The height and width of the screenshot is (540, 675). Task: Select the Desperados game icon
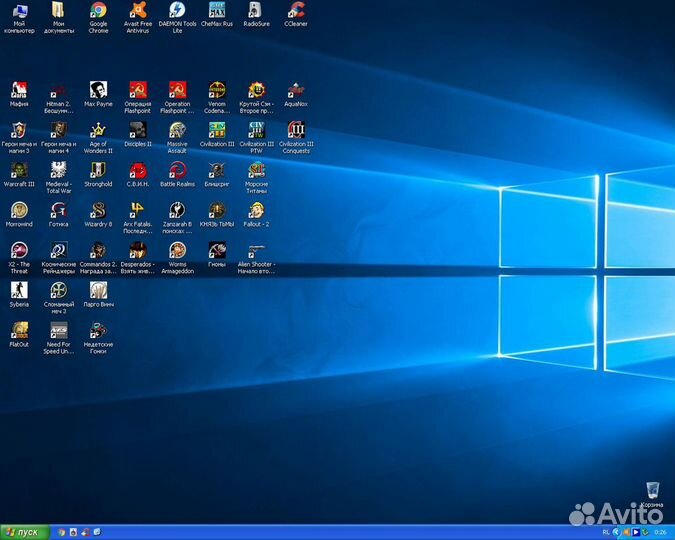138,258
